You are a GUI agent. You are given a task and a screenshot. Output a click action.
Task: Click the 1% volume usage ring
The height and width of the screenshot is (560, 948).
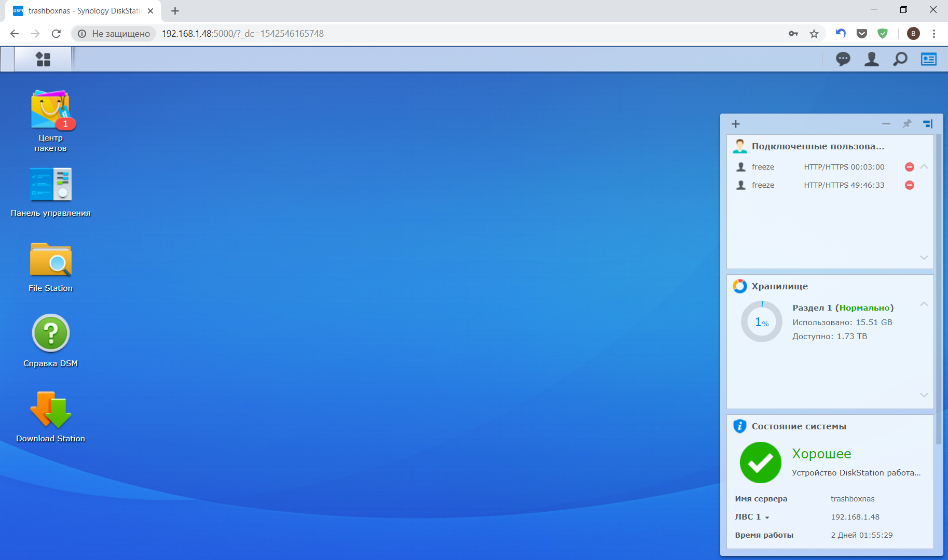[762, 322]
